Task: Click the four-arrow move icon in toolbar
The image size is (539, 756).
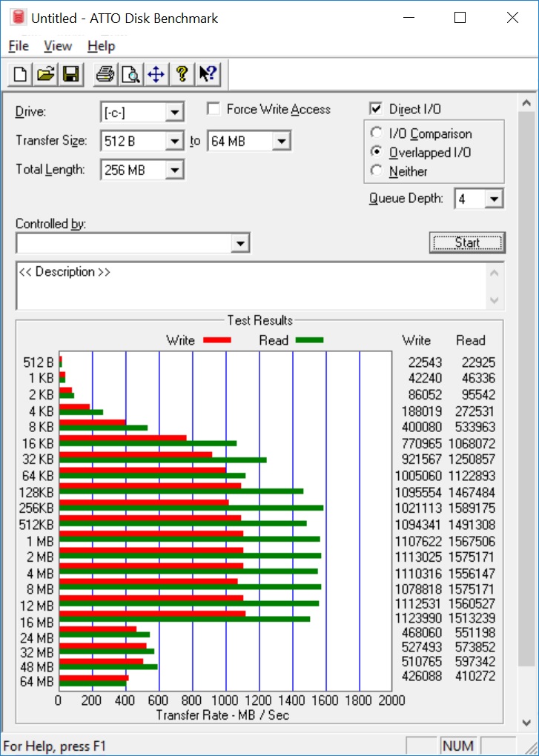Action: coord(155,73)
